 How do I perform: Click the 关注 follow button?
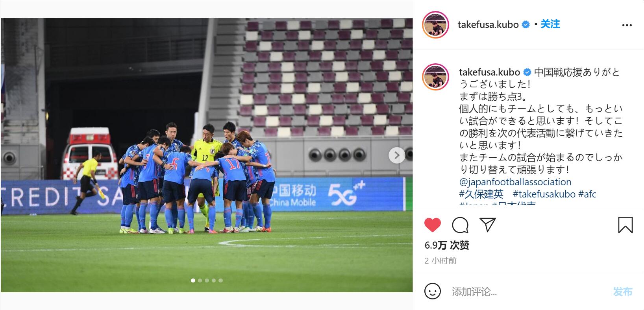tap(550, 24)
